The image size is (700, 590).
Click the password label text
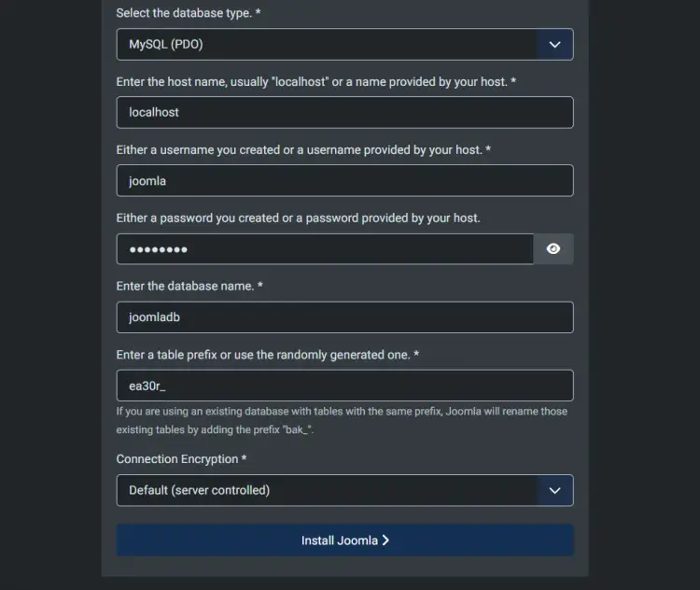(298, 218)
